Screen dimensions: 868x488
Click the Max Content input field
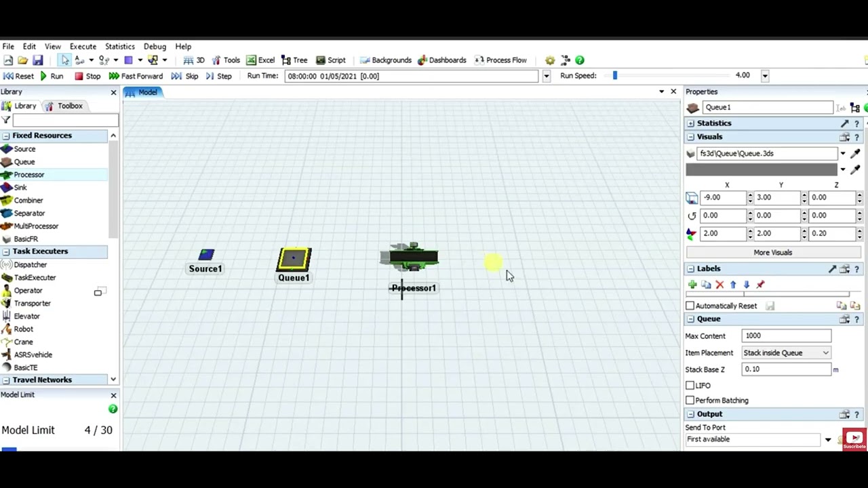point(787,336)
